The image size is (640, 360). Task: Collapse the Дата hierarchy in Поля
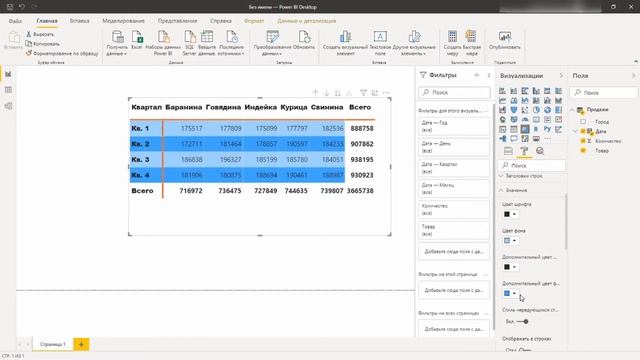575,131
